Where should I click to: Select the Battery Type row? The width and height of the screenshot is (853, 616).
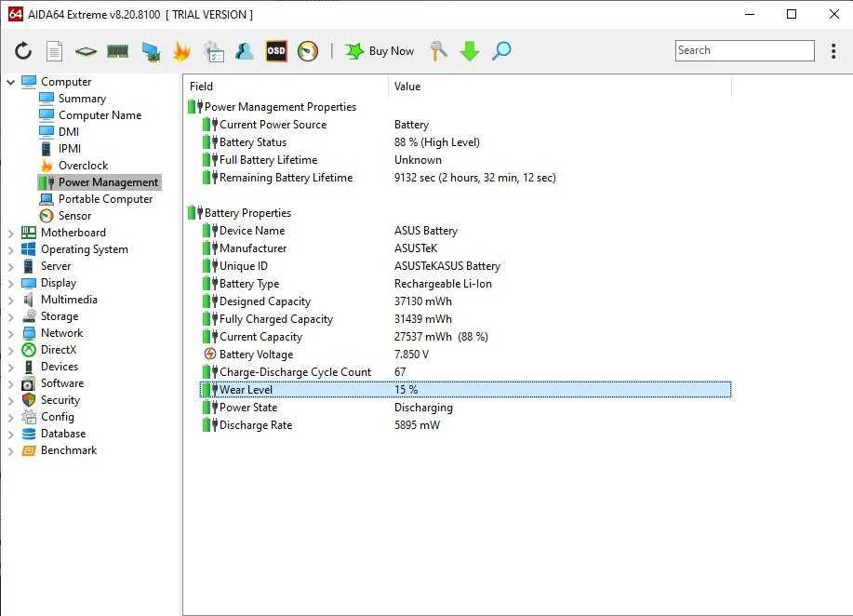click(x=466, y=284)
